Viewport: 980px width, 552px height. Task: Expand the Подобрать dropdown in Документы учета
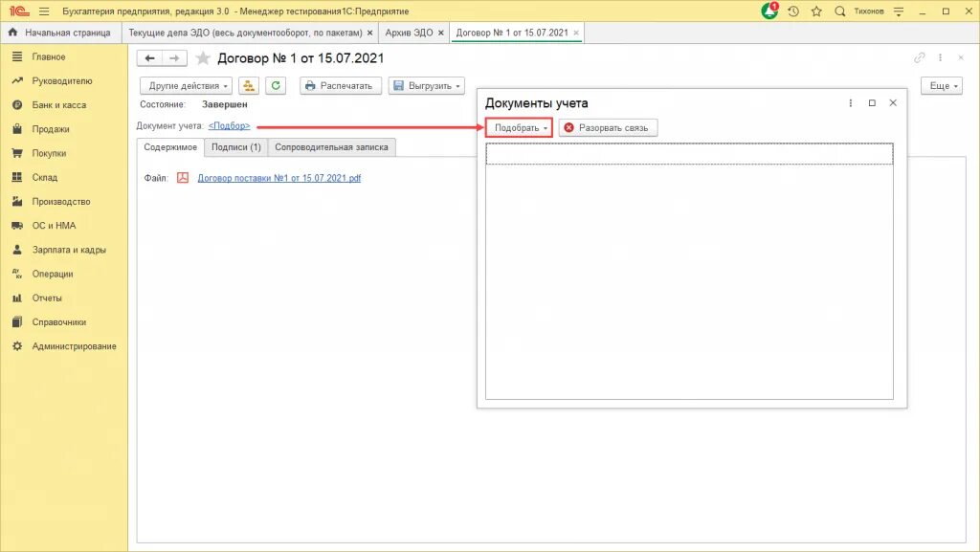coord(519,127)
